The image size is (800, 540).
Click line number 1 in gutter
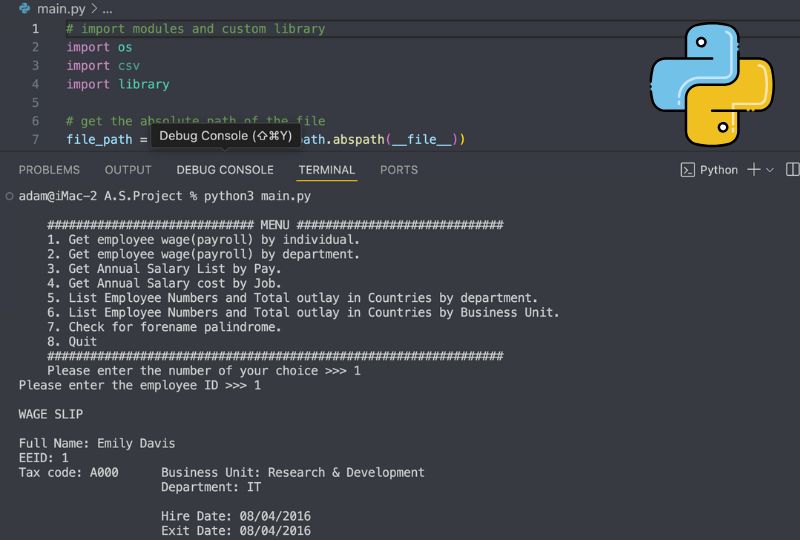[x=36, y=29]
